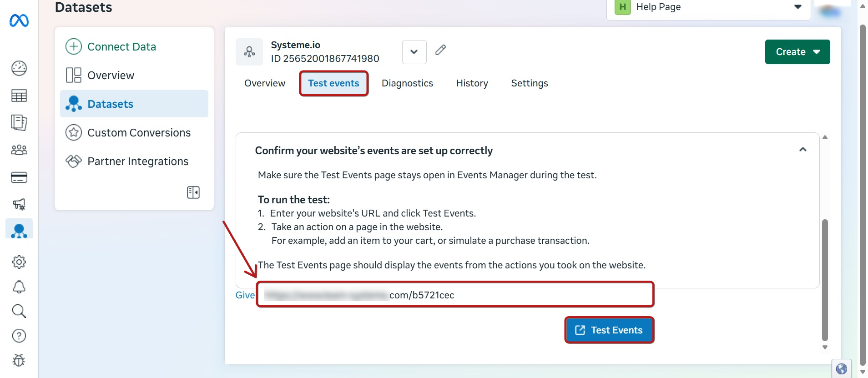Open the help question mark icon

[19, 336]
